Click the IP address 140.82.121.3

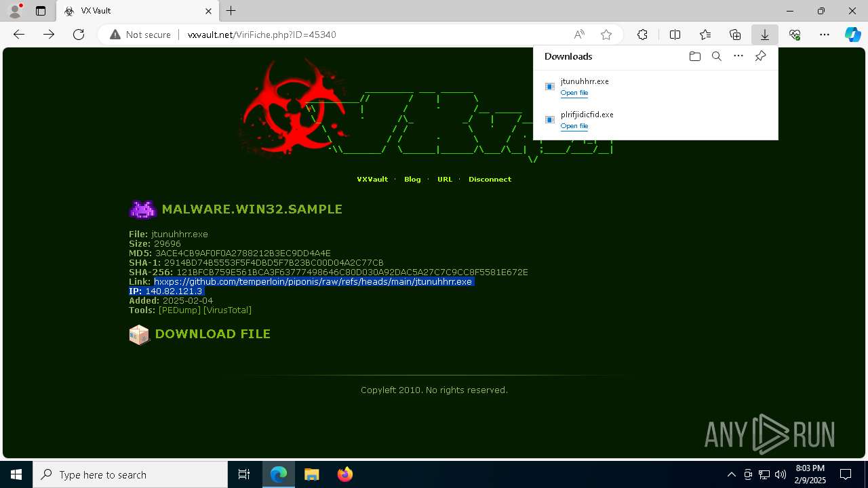pos(174,291)
